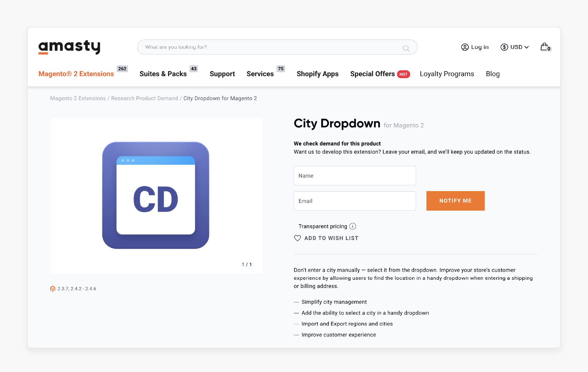This screenshot has width=588, height=372.
Task: Click the amasty logo
Action: pyautogui.click(x=69, y=47)
